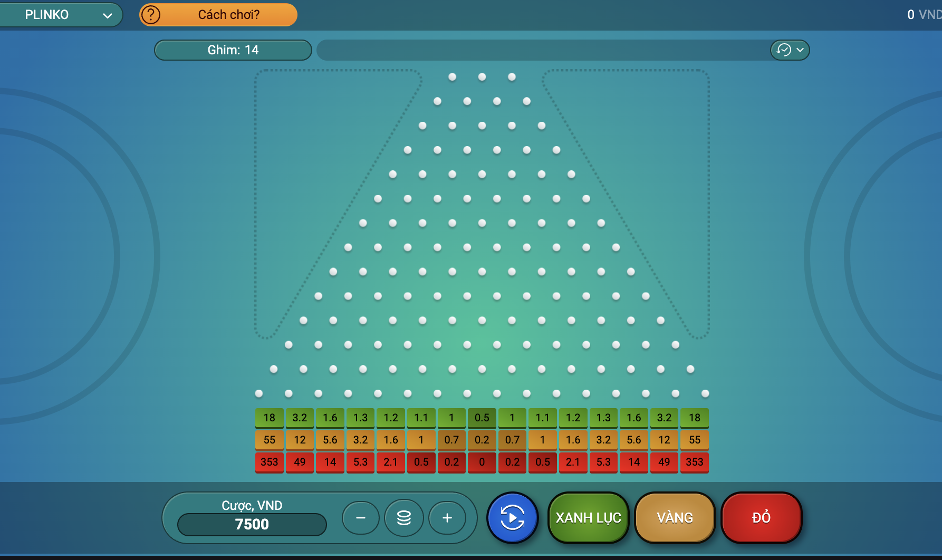Screen dimensions: 942x560
Task: Click the red 0 multiplier cell
Action: coord(482,462)
